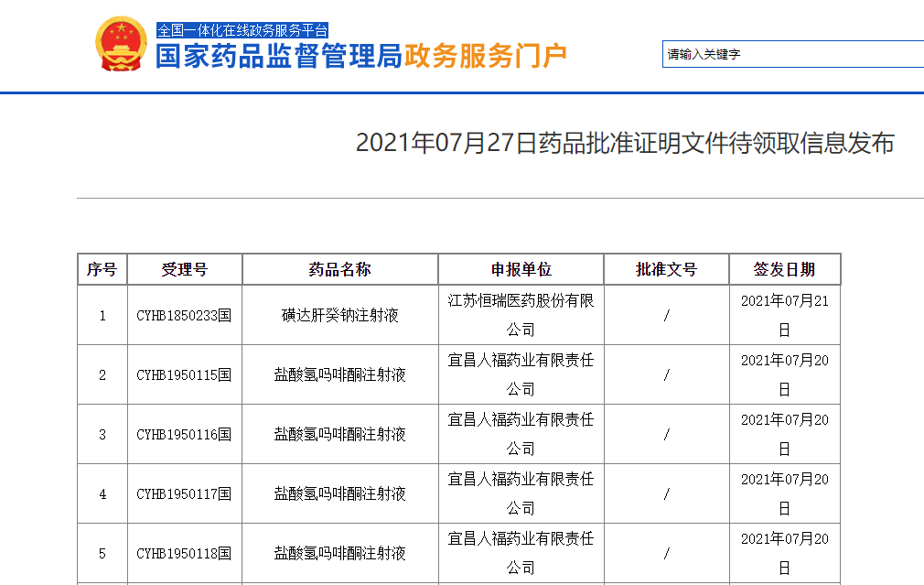Click serial number 3 in the table
924x585 pixels.
pos(102,435)
